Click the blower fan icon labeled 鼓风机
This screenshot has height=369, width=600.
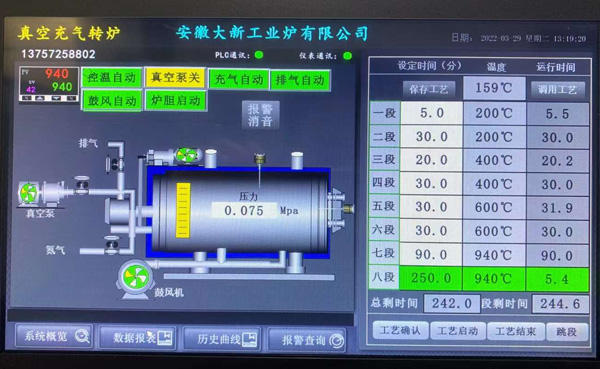tap(136, 277)
